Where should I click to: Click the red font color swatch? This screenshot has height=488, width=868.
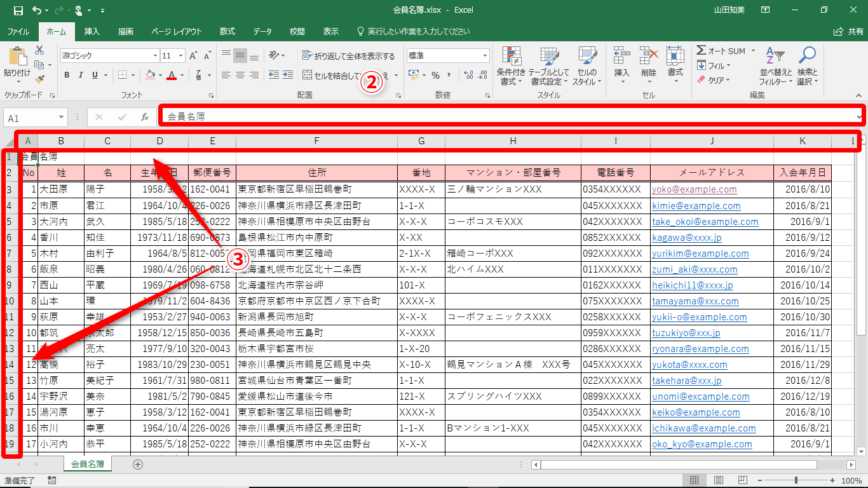[172, 75]
